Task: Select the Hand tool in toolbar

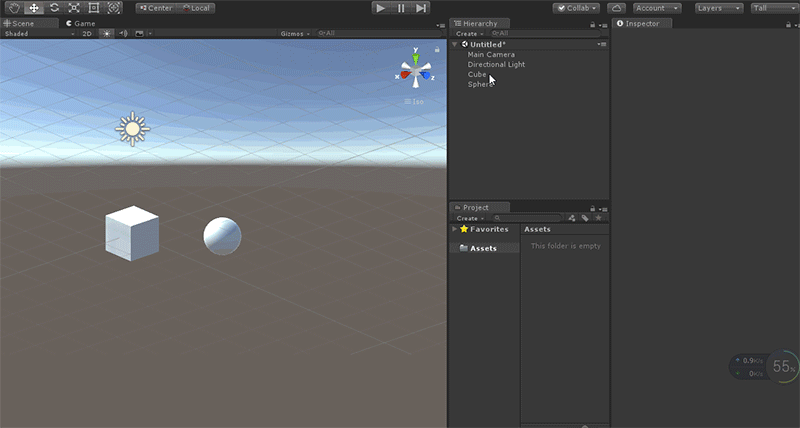Action: point(14,8)
